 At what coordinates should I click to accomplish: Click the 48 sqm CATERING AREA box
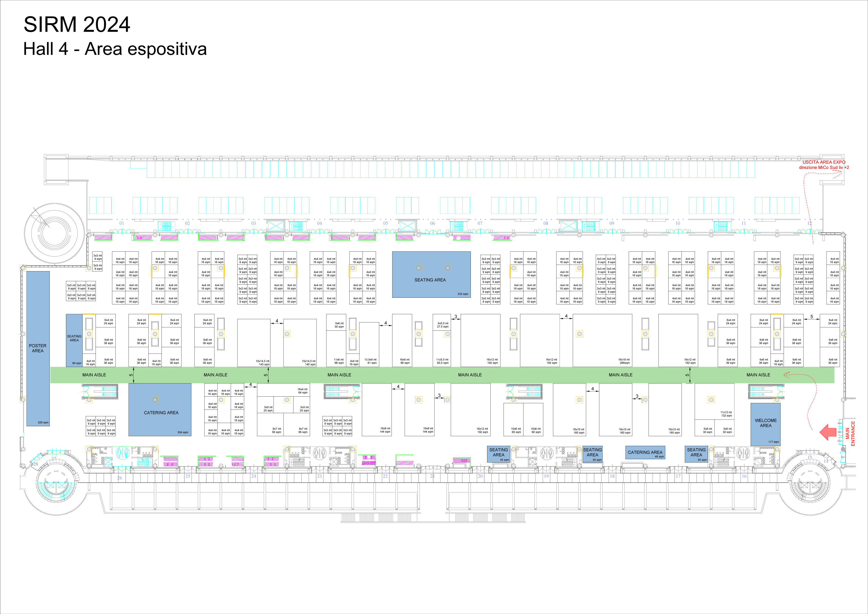[x=645, y=453]
